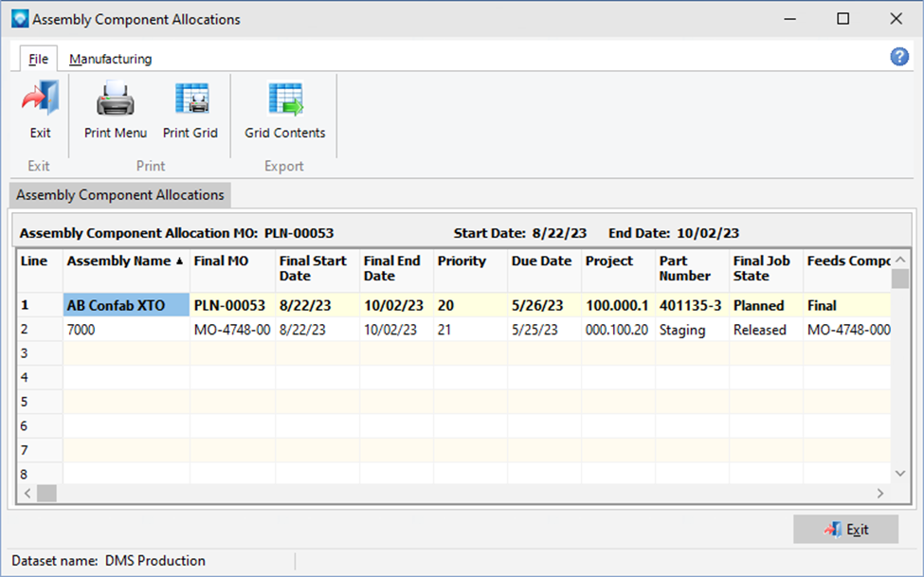Click the vertical scrollbar up arrow
The image size is (924, 577).
click(900, 260)
